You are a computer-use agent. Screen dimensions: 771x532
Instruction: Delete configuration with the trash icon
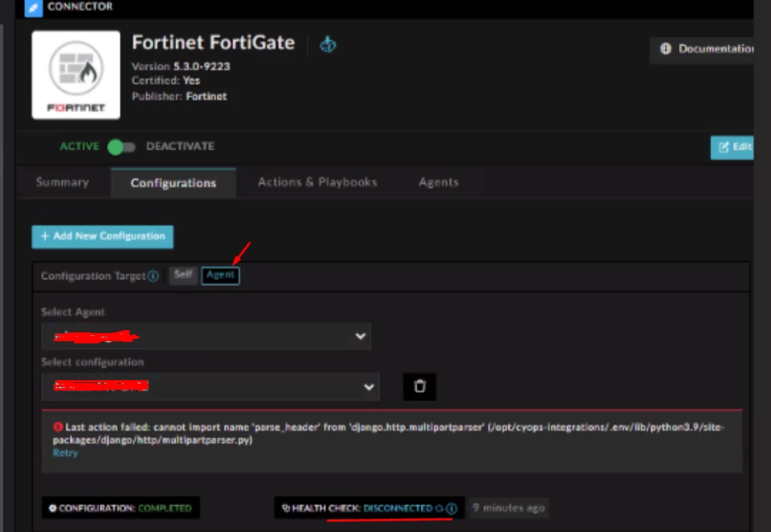coord(419,386)
